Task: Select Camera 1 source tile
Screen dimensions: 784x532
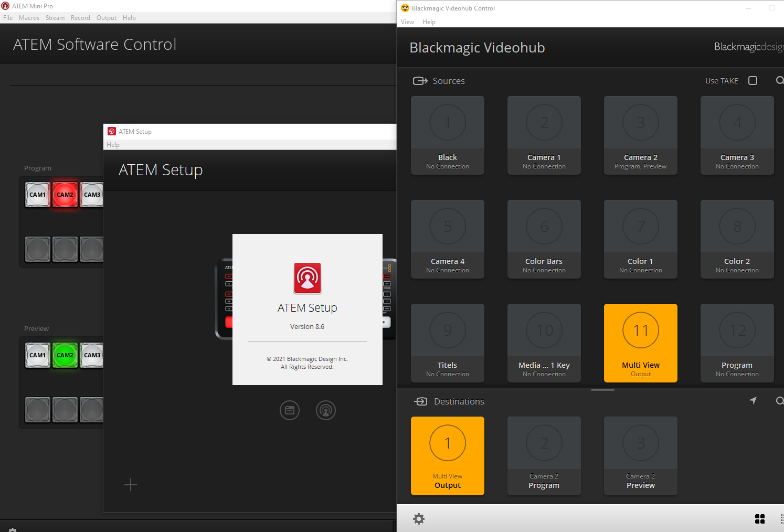Action: point(544,135)
